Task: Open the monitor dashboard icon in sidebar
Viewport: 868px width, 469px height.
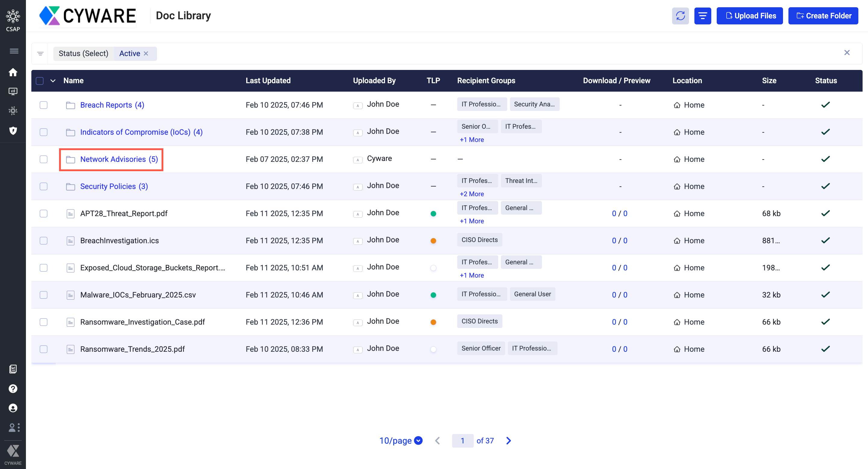Action: click(13, 91)
